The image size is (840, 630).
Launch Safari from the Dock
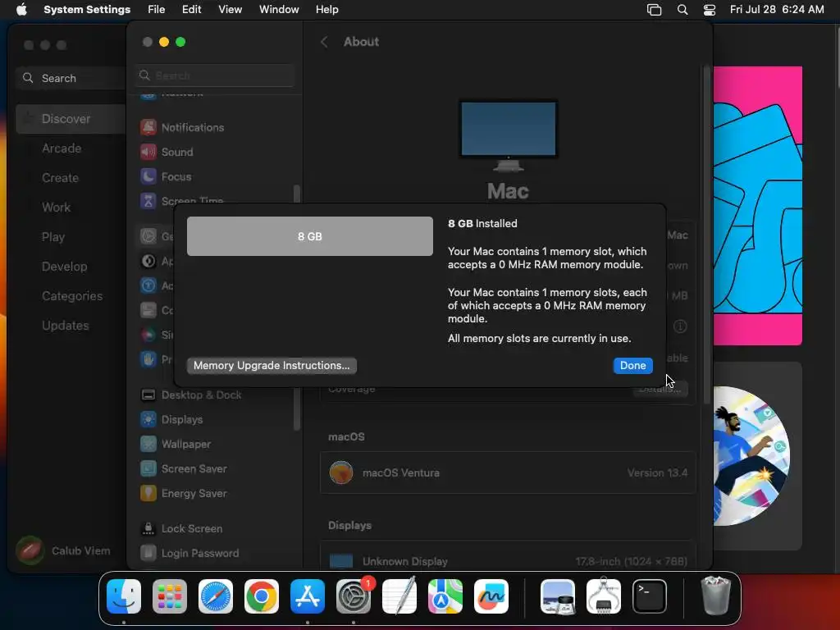(x=216, y=596)
